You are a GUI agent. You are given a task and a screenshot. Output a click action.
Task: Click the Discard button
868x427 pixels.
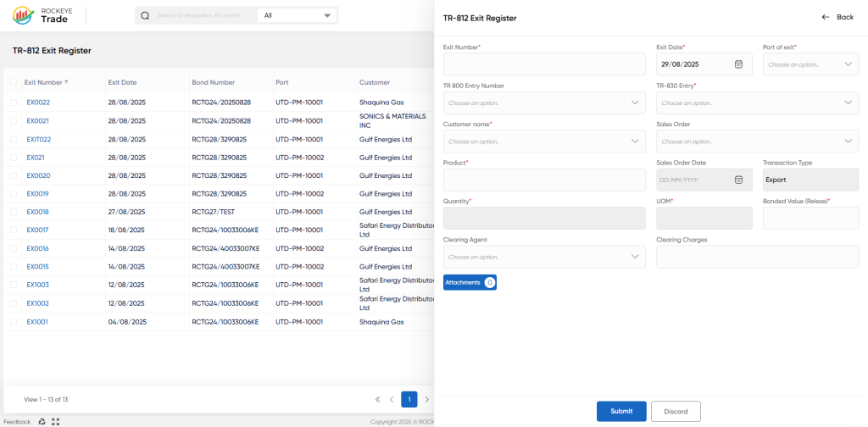[x=676, y=412]
